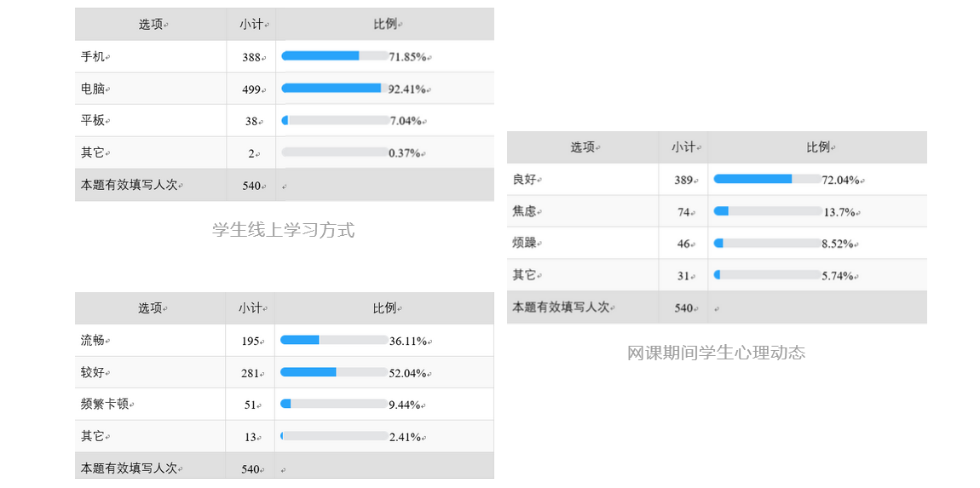Click the count value 388

tap(251, 58)
